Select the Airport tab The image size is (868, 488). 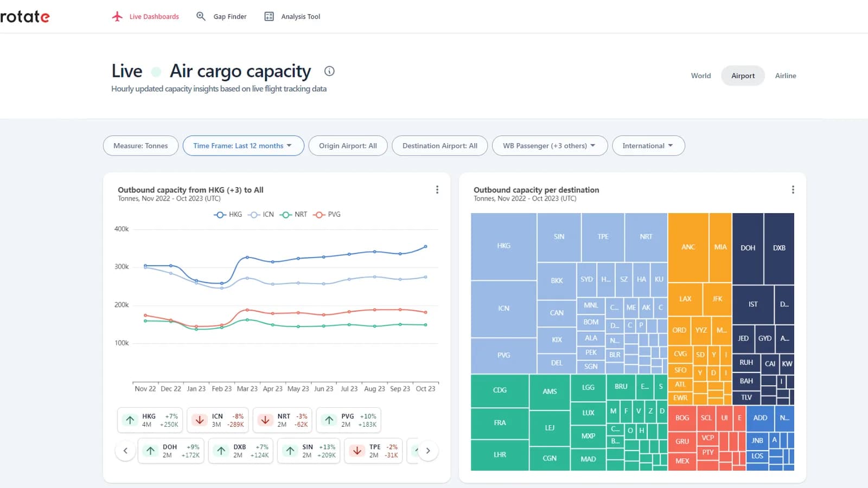[x=743, y=76]
